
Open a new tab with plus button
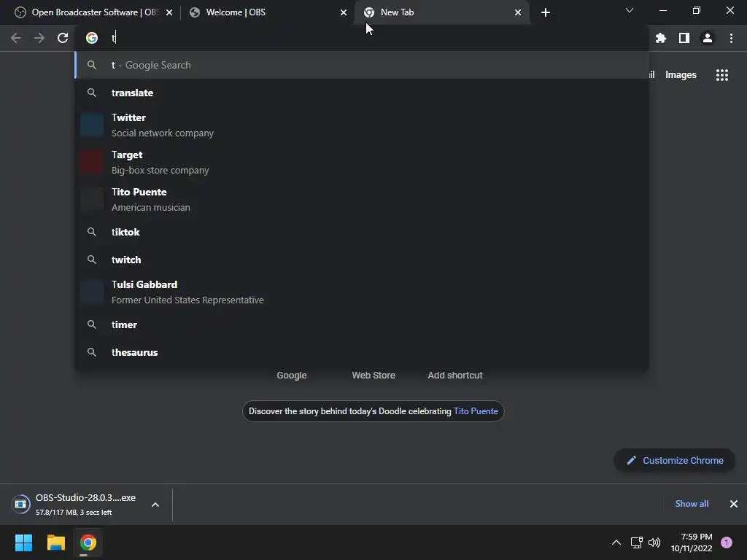[546, 12]
